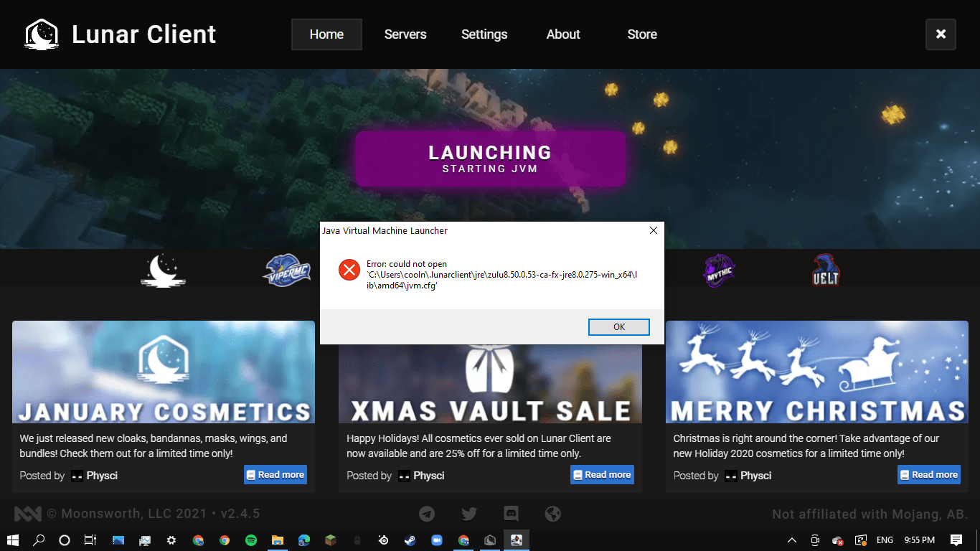Click the Moonsworth LLC 2021 version text

pos(154,514)
